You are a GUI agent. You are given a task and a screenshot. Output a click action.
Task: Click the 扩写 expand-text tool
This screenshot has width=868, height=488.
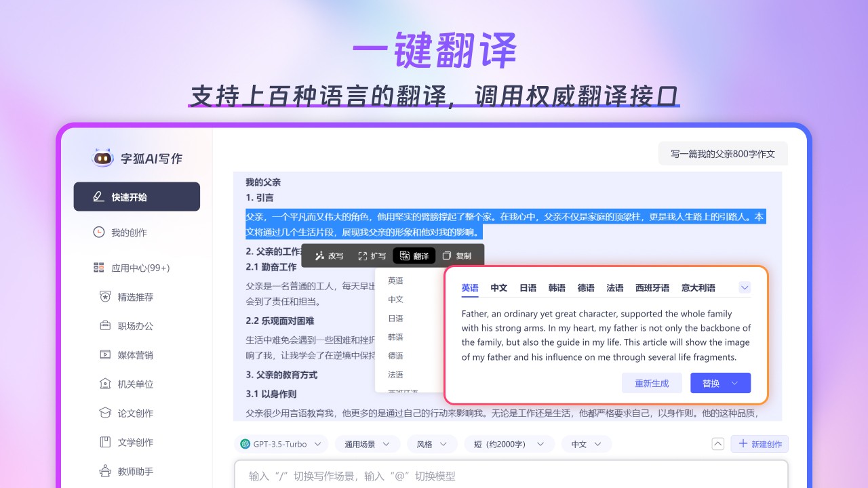click(x=363, y=256)
